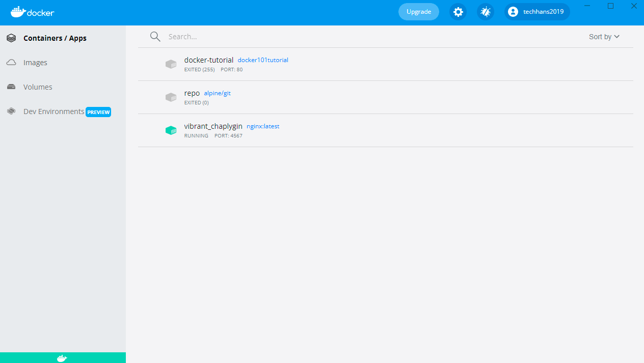Image resolution: width=644 pixels, height=363 pixels.
Task: Click the EXITED (0) status text
Action: [x=196, y=103]
